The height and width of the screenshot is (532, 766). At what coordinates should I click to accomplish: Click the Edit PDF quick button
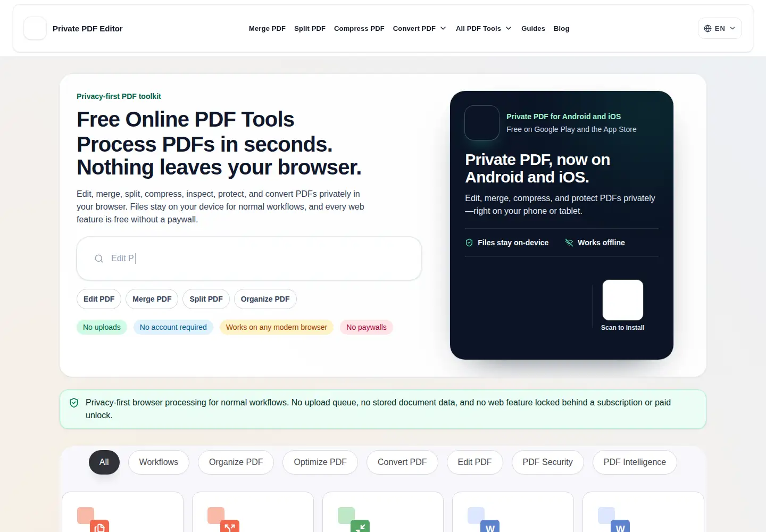[99, 299]
